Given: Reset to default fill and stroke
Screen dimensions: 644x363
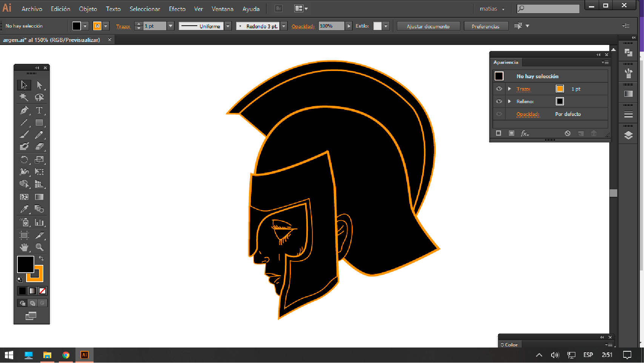Looking at the screenshot, I should (20, 280).
